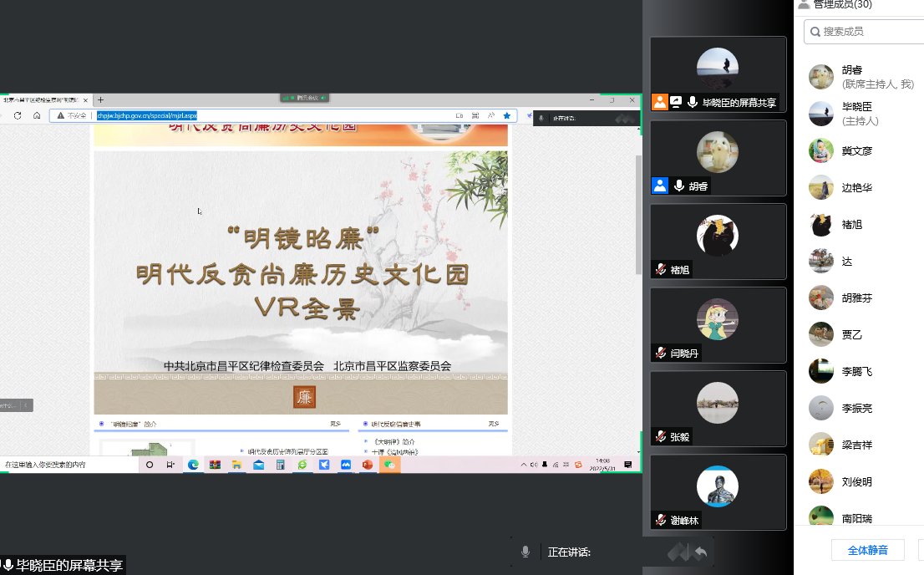Click muted mic icon on 褚旭 tile
The image size is (924, 575).
(661, 269)
